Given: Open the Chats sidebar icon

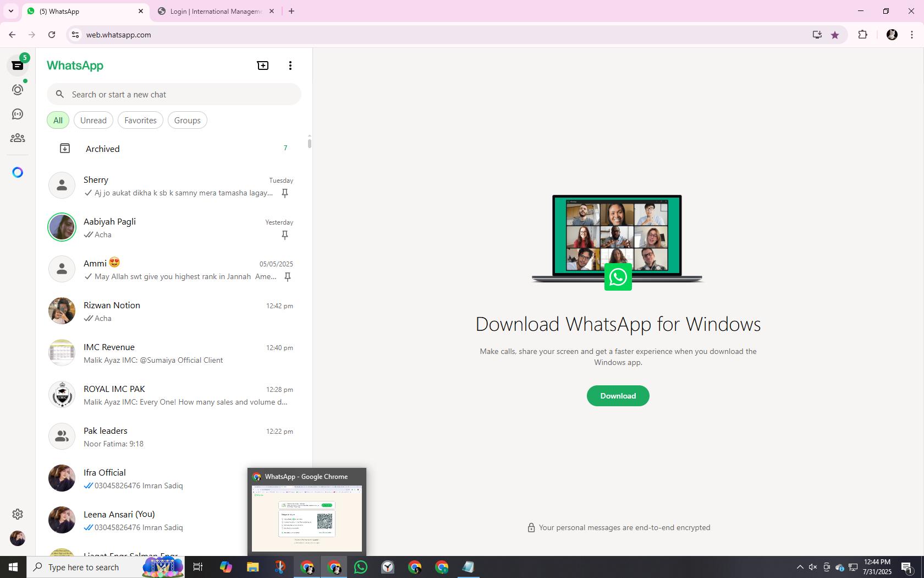Looking at the screenshot, I should pyautogui.click(x=18, y=66).
